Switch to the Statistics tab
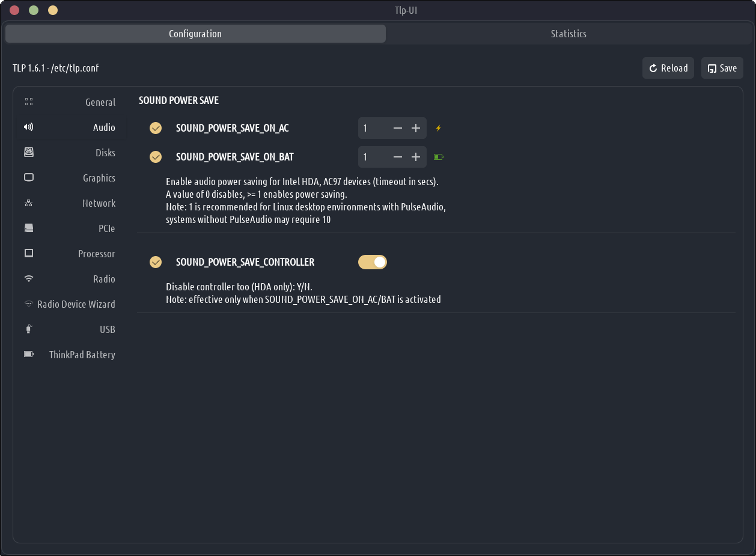The image size is (756, 556). pyautogui.click(x=568, y=34)
